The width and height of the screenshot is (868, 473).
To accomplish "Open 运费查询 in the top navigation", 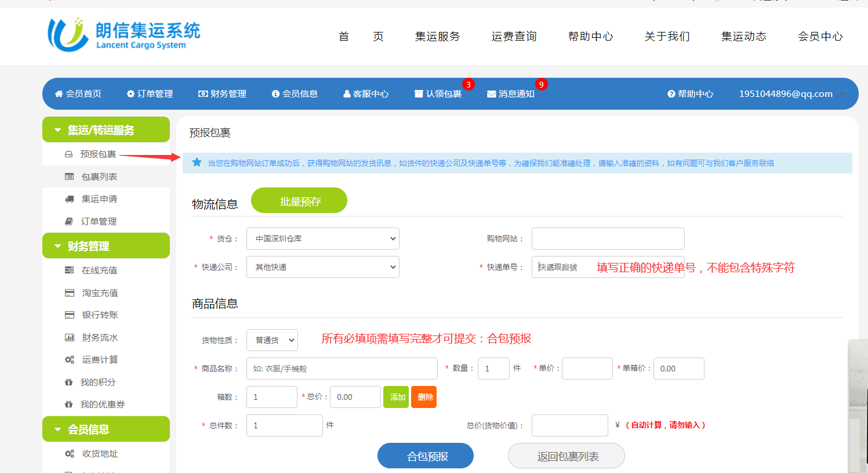I will [x=514, y=37].
